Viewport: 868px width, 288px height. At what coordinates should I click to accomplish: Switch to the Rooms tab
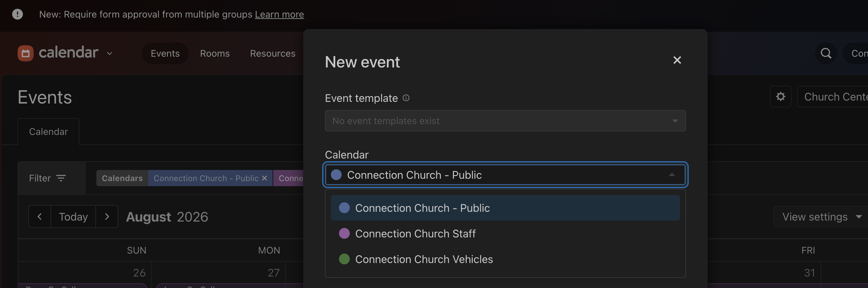[x=215, y=54]
